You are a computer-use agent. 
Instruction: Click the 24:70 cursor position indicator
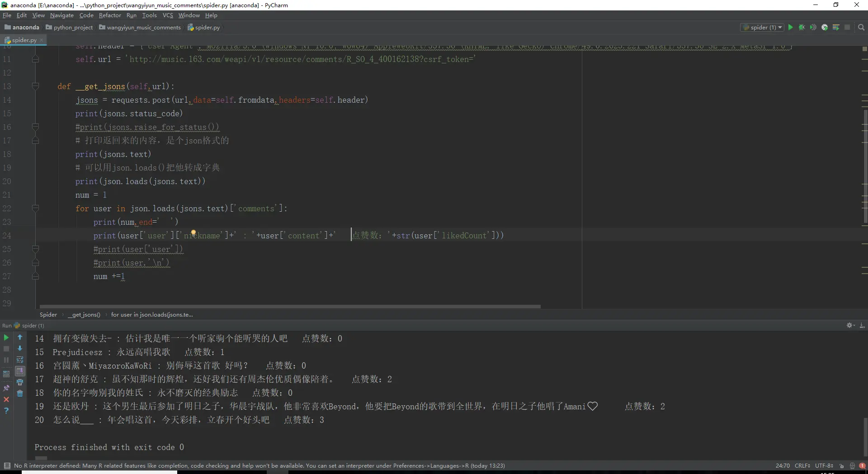coord(783,465)
